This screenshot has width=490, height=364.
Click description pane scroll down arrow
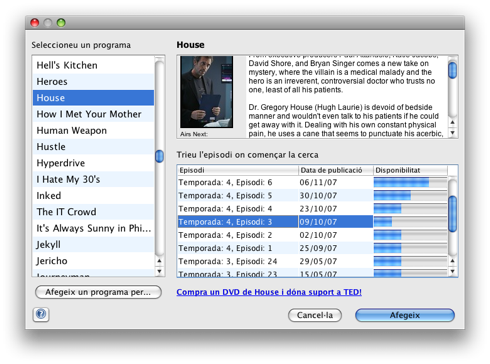[453, 133]
